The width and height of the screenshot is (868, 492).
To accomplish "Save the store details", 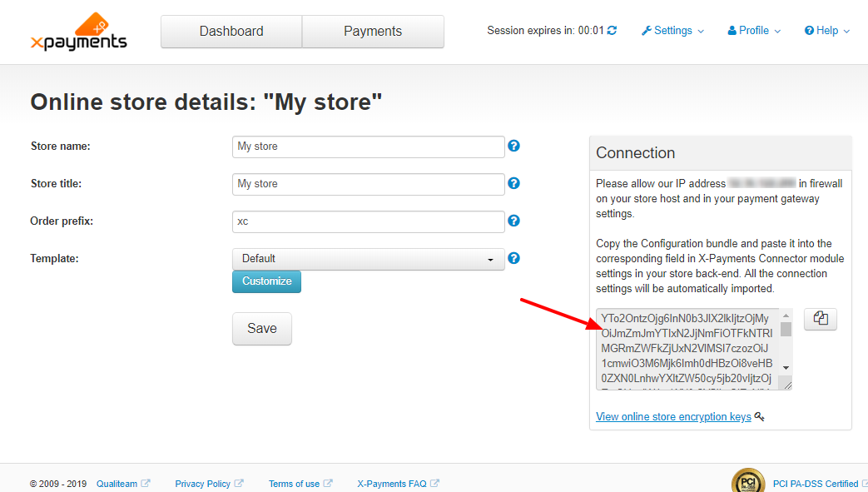I will click(x=262, y=329).
